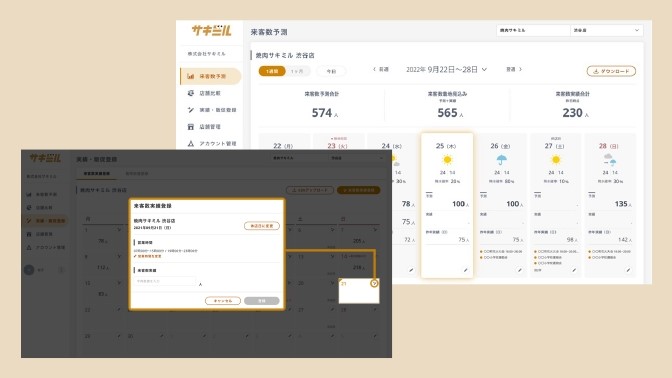Click the 142人 last-year value on day 28
Screen dimensions: 672x378
625,240
